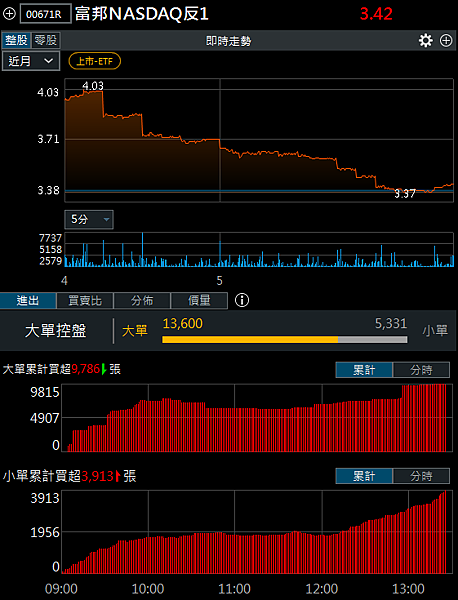Viewport: 458px width, 600px height.
Task: Open the info icon beside 價量 tab
Action: [242, 300]
